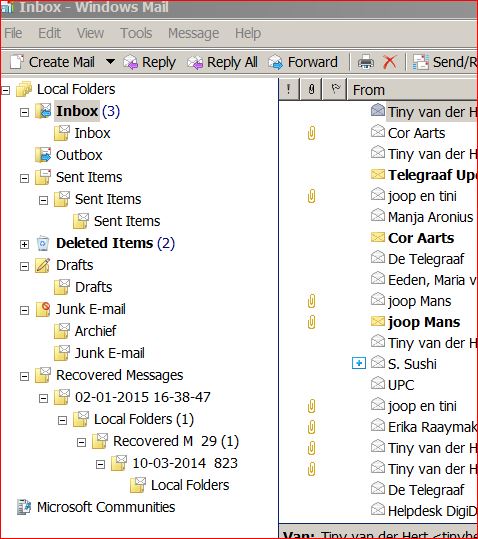
Task: Select the Deleted Items recycle bin icon
Action: pyautogui.click(x=43, y=243)
